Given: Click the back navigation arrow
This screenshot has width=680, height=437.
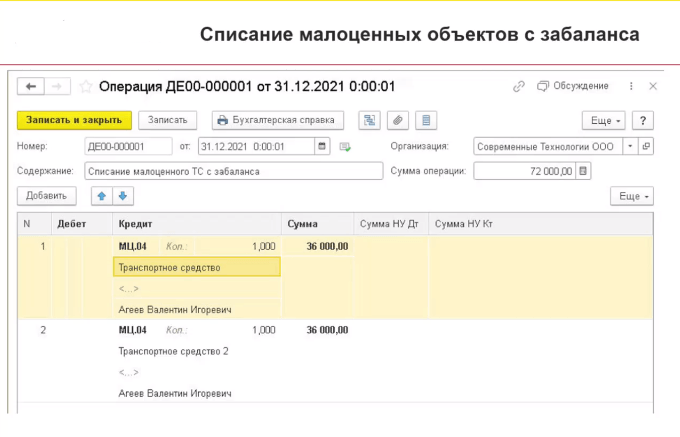Looking at the screenshot, I should tap(32, 87).
